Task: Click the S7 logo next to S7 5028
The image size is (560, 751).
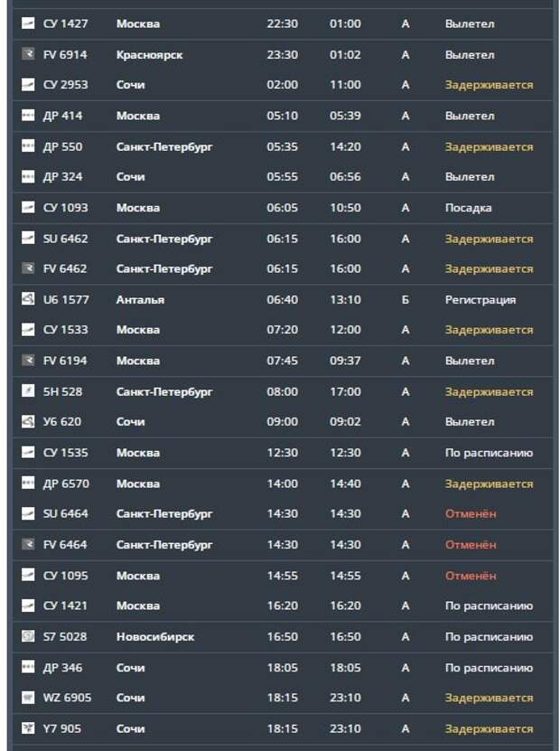Action: (x=28, y=636)
